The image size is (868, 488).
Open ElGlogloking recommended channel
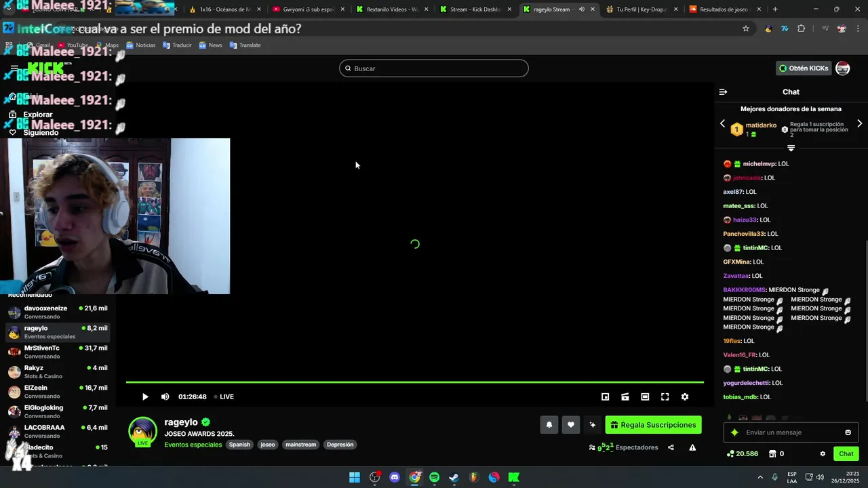[x=57, y=411]
